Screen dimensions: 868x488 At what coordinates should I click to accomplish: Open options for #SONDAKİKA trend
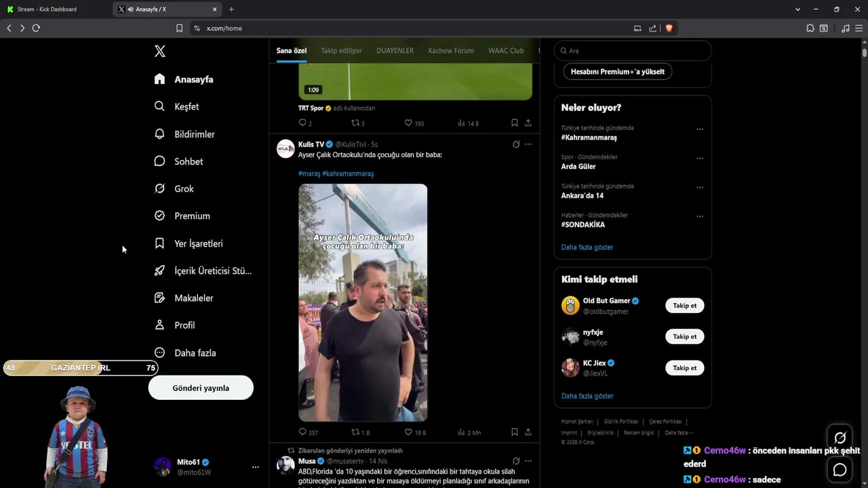tap(700, 217)
